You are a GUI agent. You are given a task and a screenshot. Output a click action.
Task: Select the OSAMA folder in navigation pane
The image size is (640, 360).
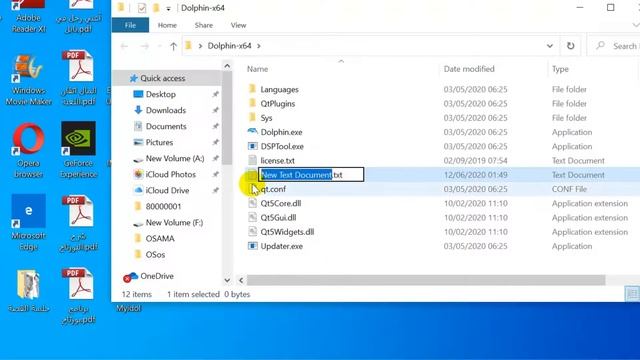pyautogui.click(x=160, y=238)
